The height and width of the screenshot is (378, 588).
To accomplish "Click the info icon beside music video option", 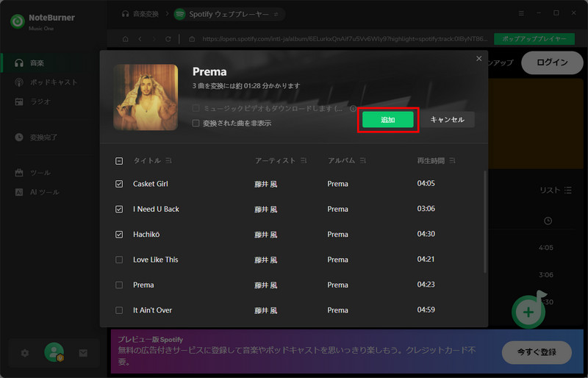I will tap(353, 108).
